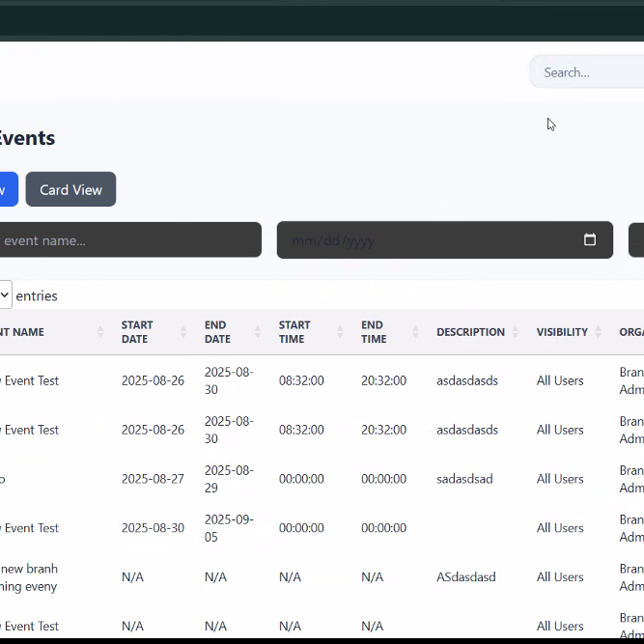Open the calendar picker in date filter
The width and height of the screenshot is (644, 644).
point(590,240)
